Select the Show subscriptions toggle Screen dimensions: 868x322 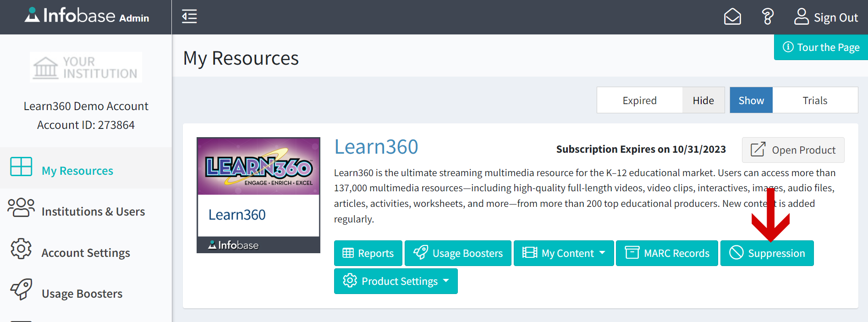tap(751, 100)
